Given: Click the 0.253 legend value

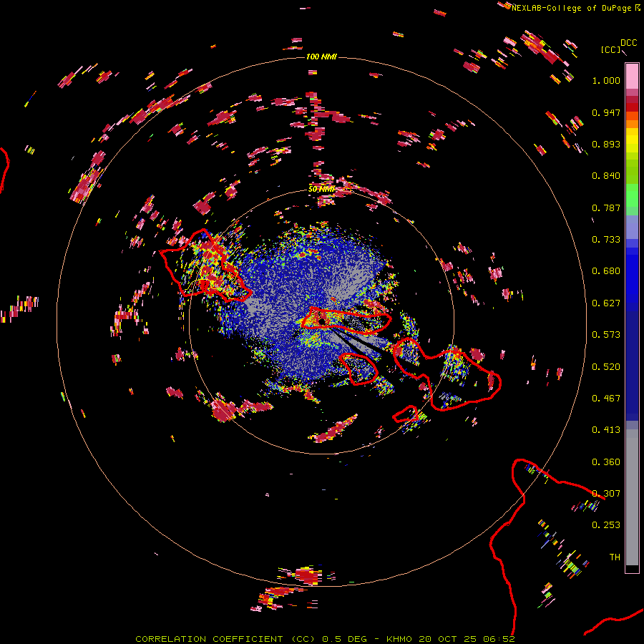Looking at the screenshot, I should 606,525.
